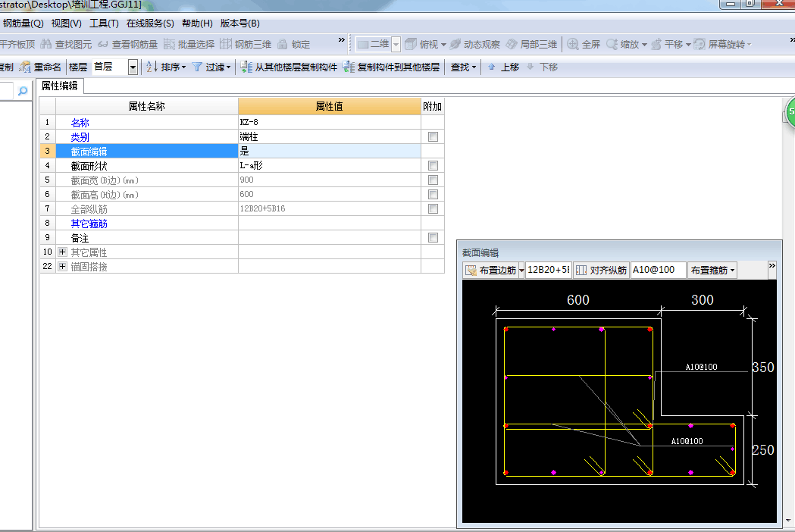Click KZ-8 name value cell
Viewport: 795px width, 532px height.
[330, 122]
